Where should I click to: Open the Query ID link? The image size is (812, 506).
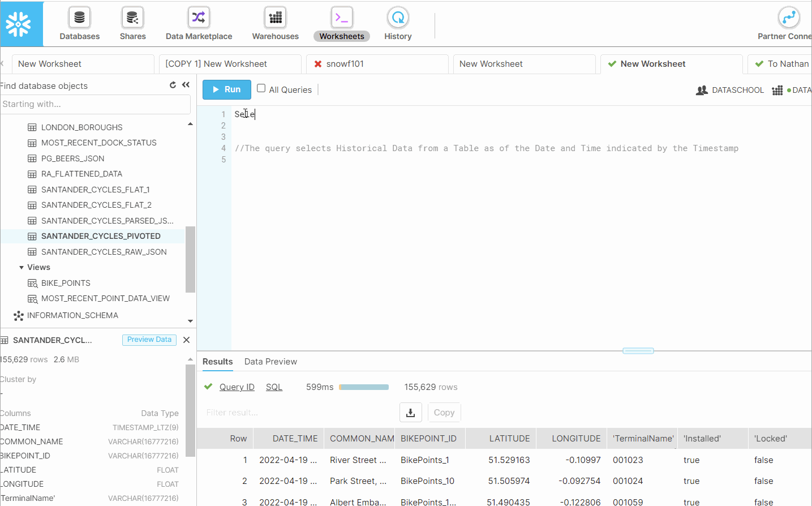[237, 387]
